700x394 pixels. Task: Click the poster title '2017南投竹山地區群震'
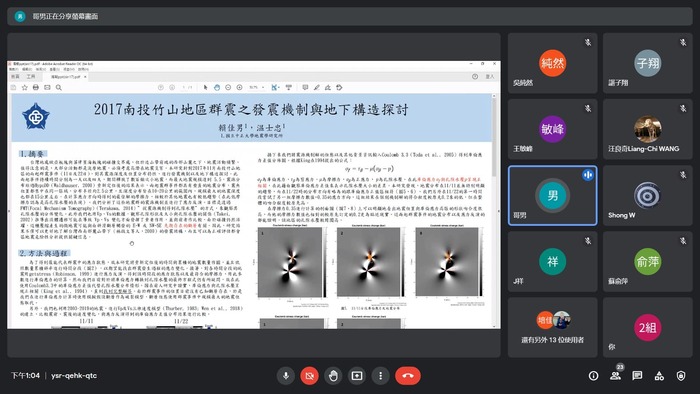pyautogui.click(x=251, y=110)
